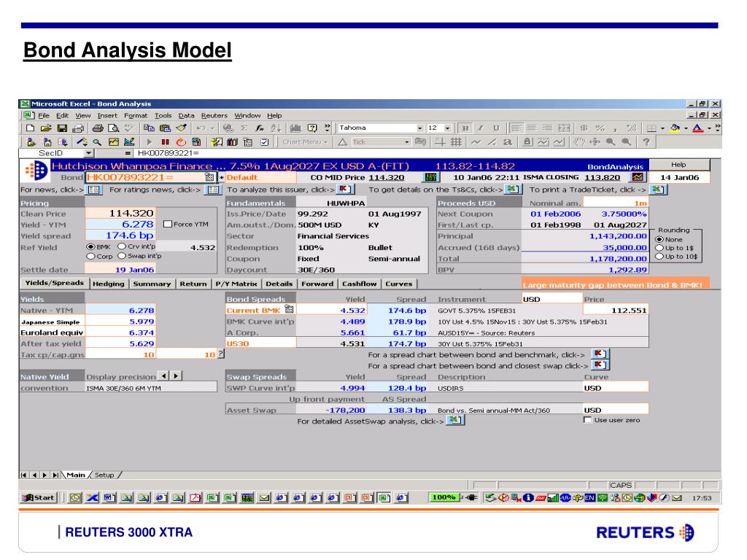The image size is (747, 560).
Task: Switch to the Hedging tab
Action: click(x=111, y=284)
